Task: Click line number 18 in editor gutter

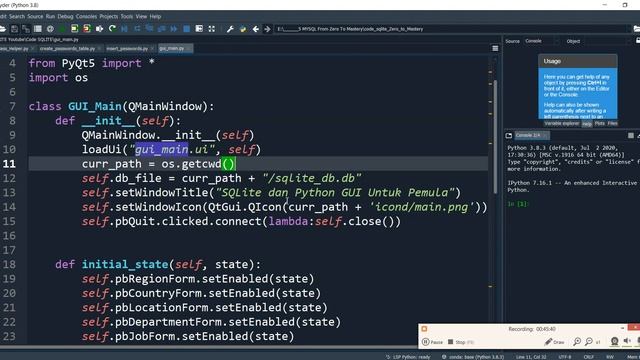Action: tap(9, 264)
